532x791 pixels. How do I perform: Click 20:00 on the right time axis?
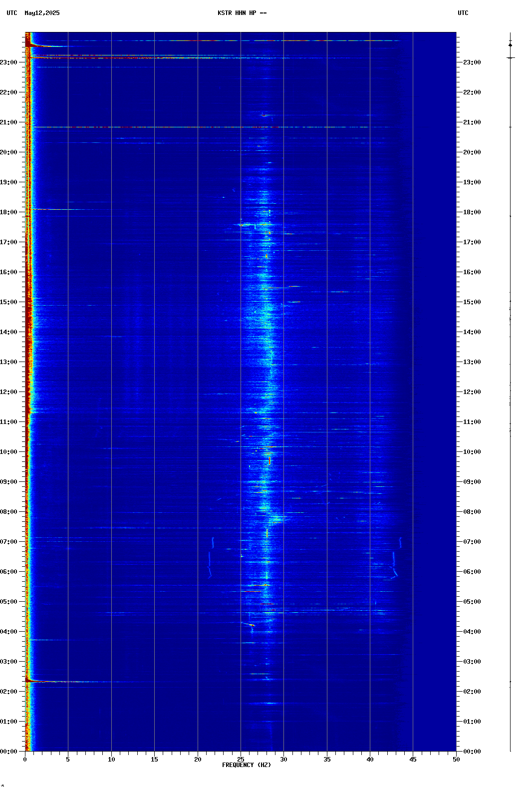(x=472, y=152)
